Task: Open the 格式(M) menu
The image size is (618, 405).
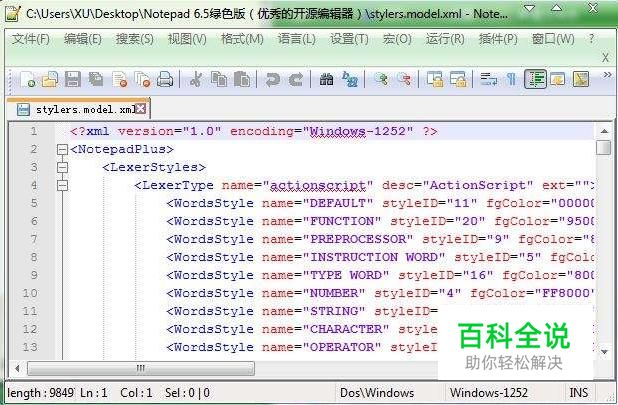Action: (242, 39)
